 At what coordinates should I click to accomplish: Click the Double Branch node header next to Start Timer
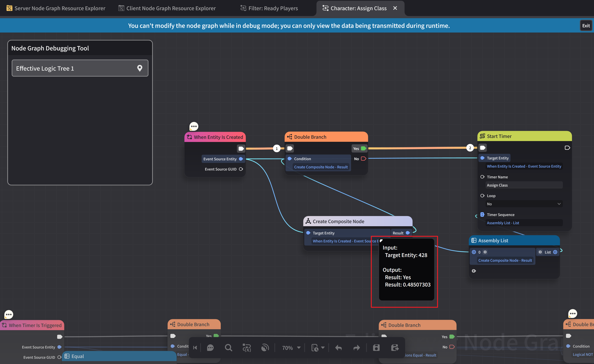coord(326,137)
